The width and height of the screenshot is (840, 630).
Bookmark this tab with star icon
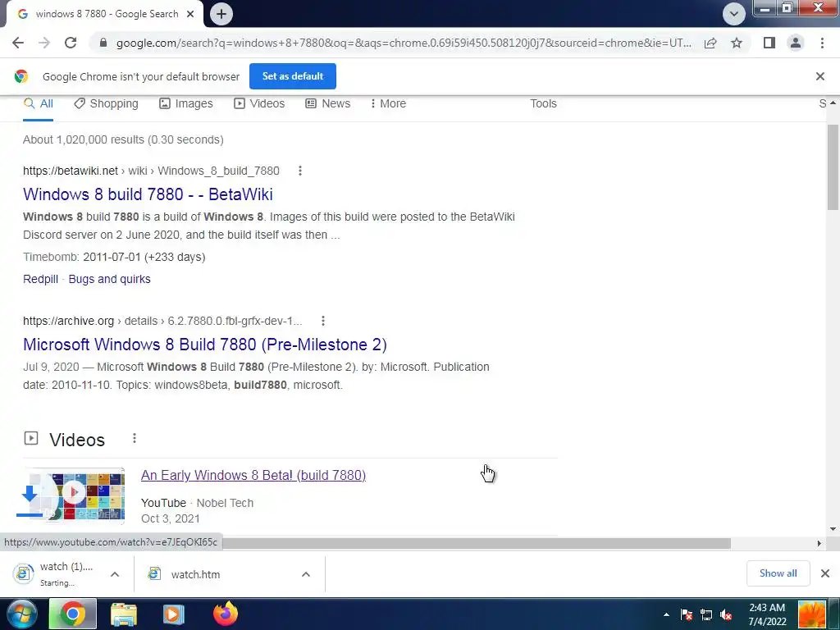[737, 43]
